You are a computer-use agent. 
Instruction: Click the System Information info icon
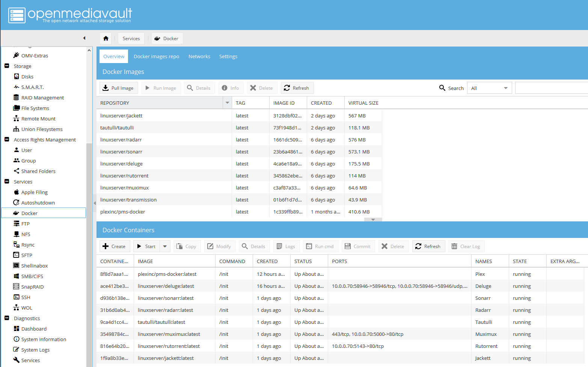16,339
